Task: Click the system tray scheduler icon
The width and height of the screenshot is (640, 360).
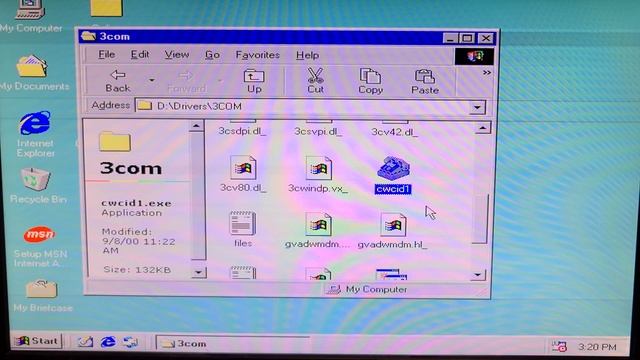Action: click(x=559, y=347)
